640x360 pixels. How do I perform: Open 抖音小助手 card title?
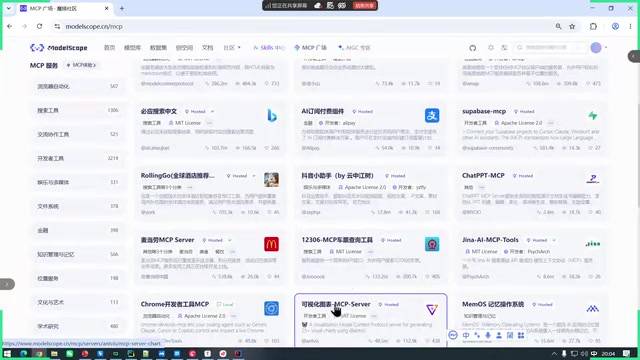pos(337,176)
